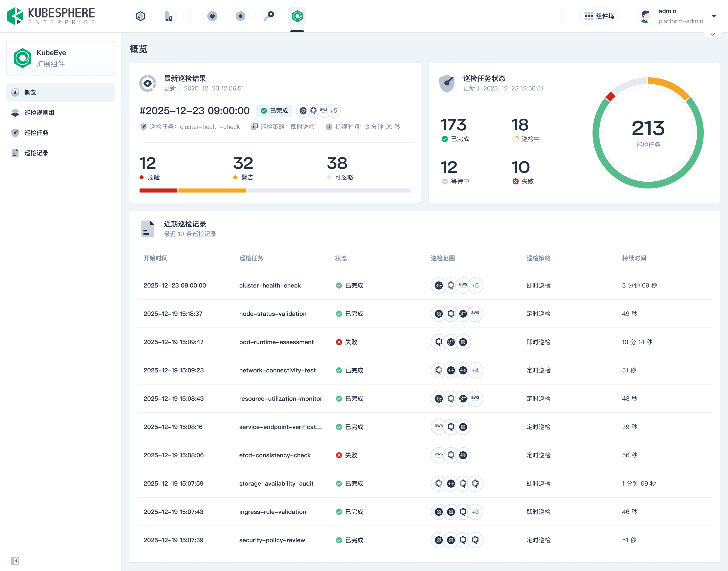Expand the chevron below the user menu
This screenshot has height=571, width=728.
[713, 34]
